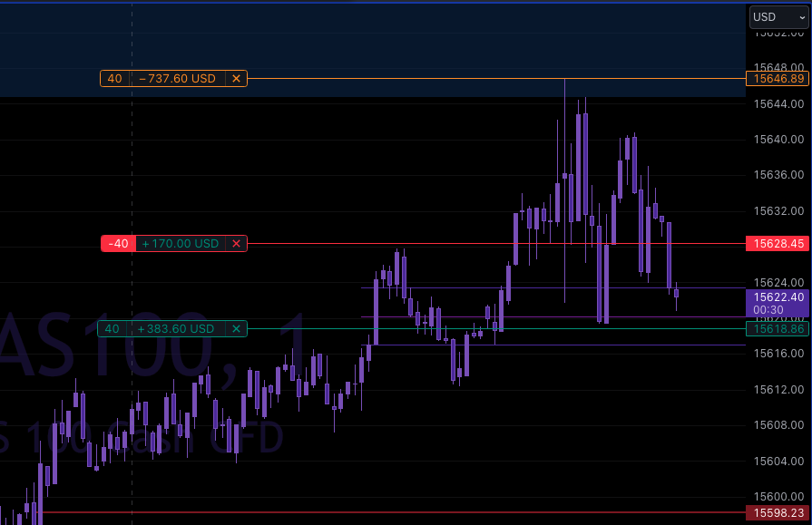The height and width of the screenshot is (525, 812).
Task: Click the 15640.00 price scale value
Action: pos(778,140)
